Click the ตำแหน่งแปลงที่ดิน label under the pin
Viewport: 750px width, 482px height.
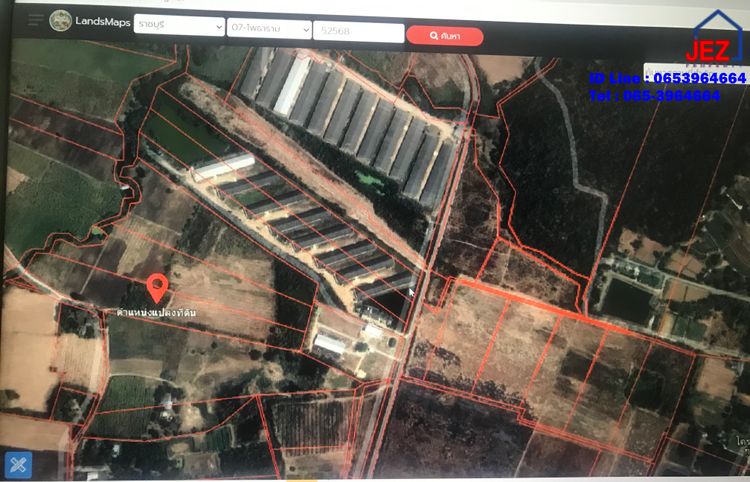156,312
